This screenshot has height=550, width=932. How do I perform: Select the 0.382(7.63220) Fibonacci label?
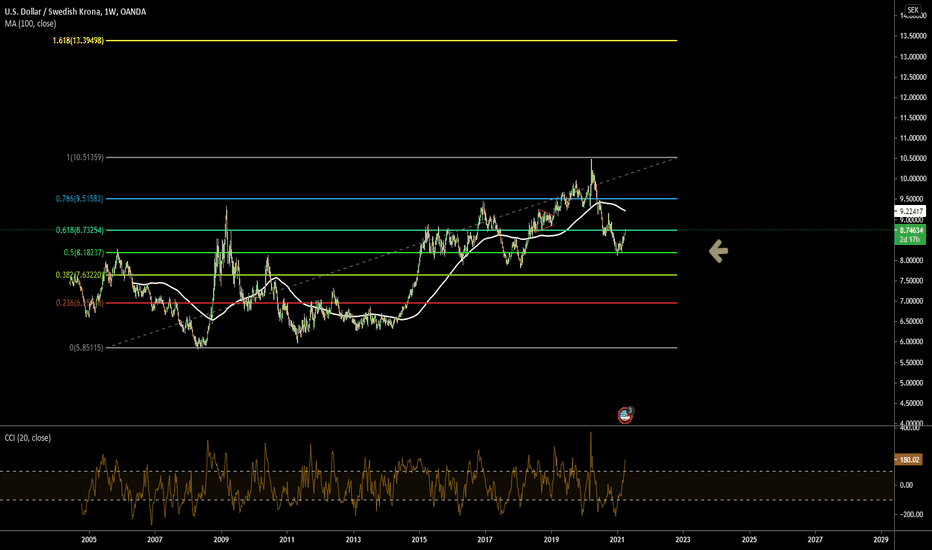(x=80, y=275)
